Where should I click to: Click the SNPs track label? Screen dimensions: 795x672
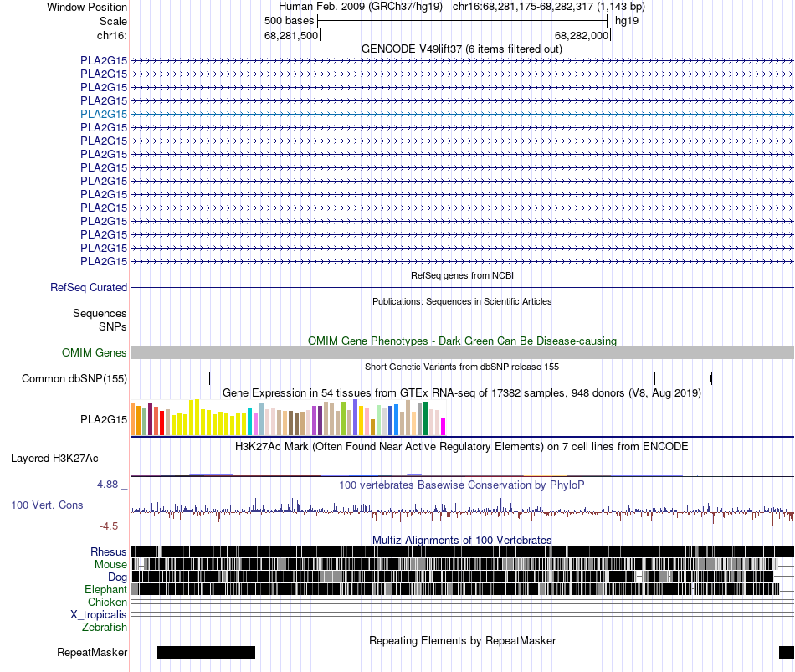113,326
